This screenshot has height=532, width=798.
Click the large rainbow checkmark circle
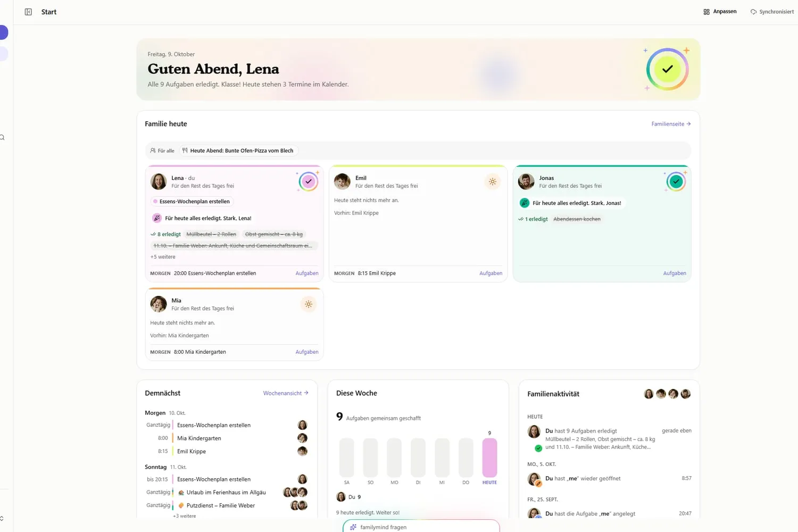(667, 69)
